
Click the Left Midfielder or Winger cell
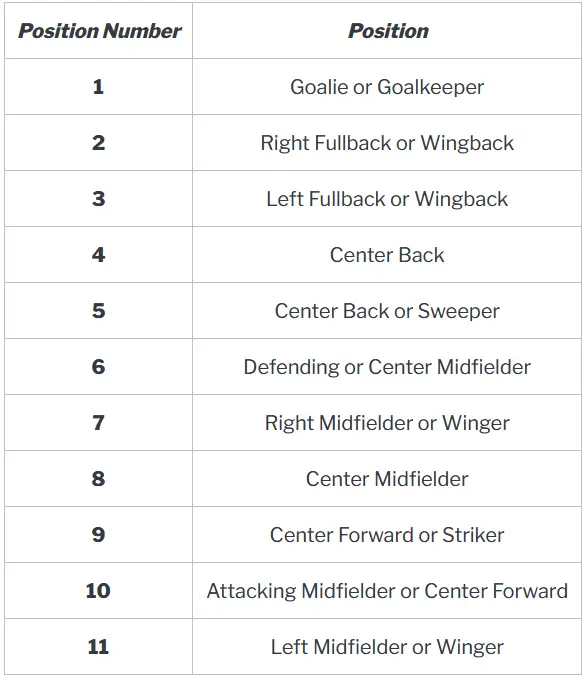[387, 646]
